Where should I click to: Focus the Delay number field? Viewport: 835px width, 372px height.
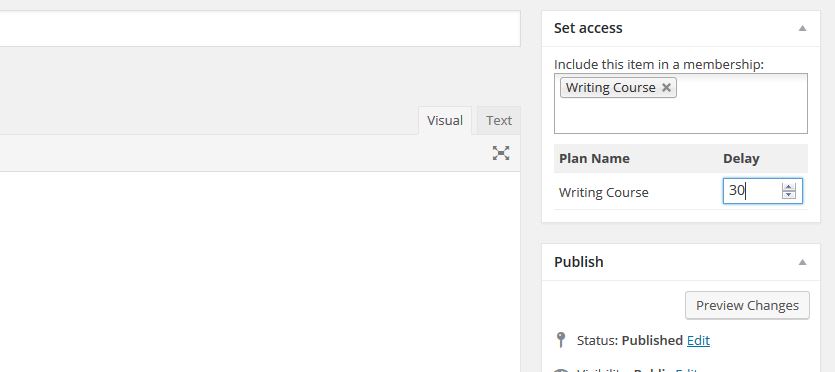click(752, 191)
